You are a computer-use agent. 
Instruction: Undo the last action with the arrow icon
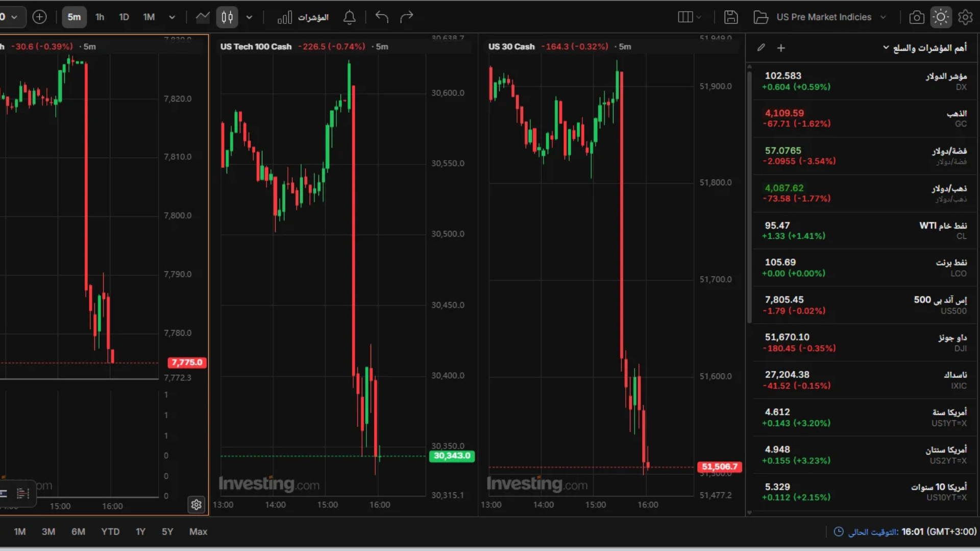381,17
